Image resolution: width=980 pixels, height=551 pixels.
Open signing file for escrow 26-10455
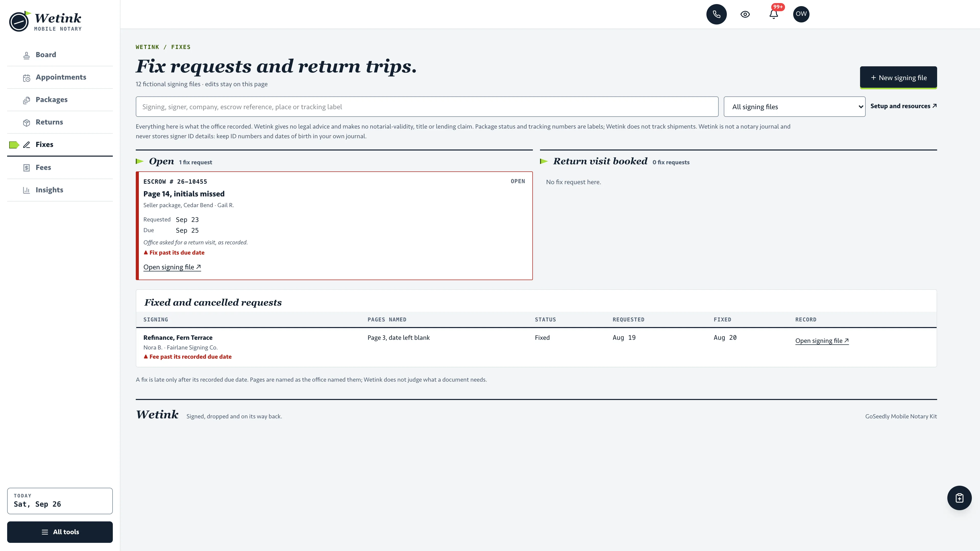click(x=172, y=267)
